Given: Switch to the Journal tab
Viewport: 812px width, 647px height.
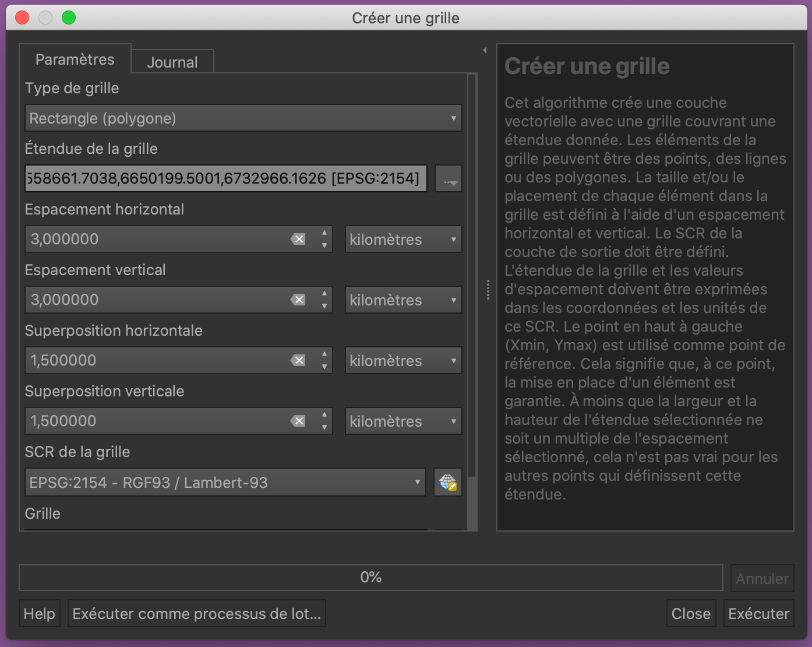Looking at the screenshot, I should pyautogui.click(x=172, y=62).
